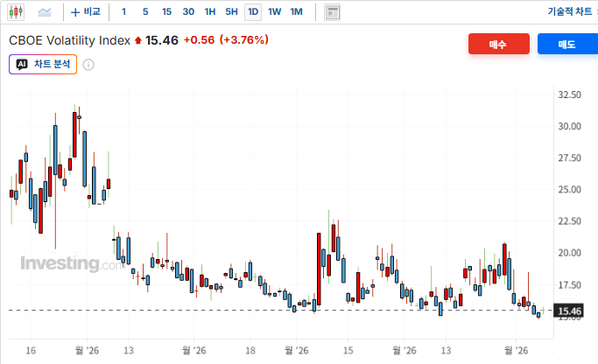The width and height of the screenshot is (598, 364).
Task: Click the 15.46 price label on axis
Action: tap(569, 311)
